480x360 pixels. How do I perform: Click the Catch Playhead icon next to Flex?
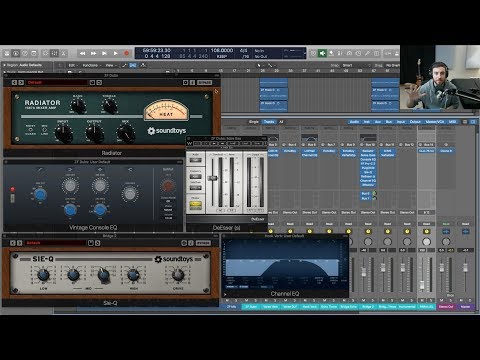tap(143, 65)
